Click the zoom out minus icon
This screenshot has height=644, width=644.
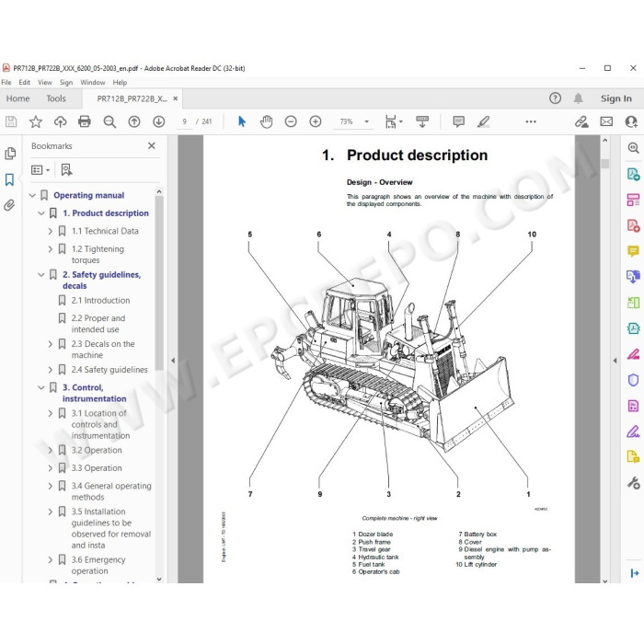click(291, 121)
